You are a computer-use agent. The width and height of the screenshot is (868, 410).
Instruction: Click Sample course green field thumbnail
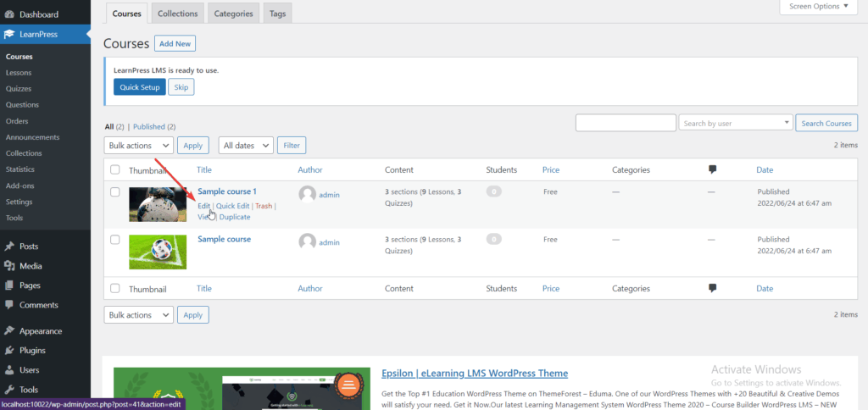[x=158, y=252]
